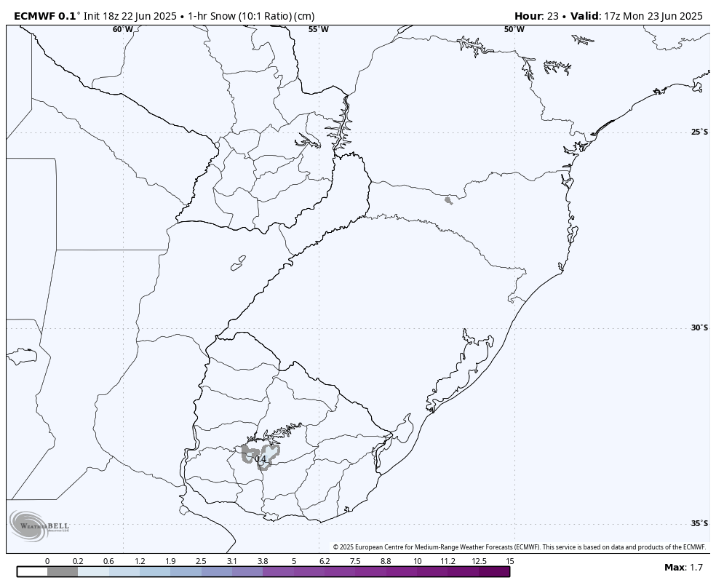The image size is (716, 588).
Task: Select the light blue swatch between 0.2 and 0.6
Action: point(94,571)
